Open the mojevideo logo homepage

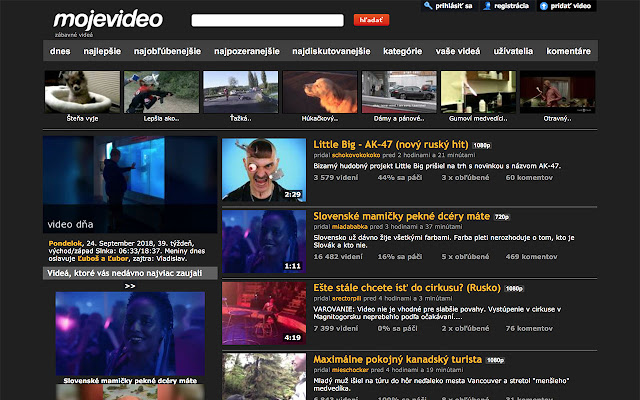pyautogui.click(x=96, y=19)
